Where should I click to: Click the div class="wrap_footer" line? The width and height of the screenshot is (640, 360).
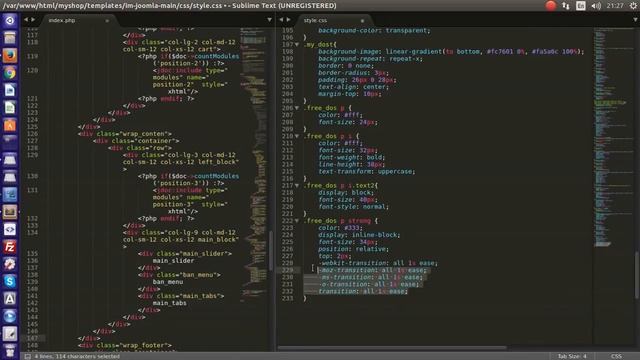125,345
